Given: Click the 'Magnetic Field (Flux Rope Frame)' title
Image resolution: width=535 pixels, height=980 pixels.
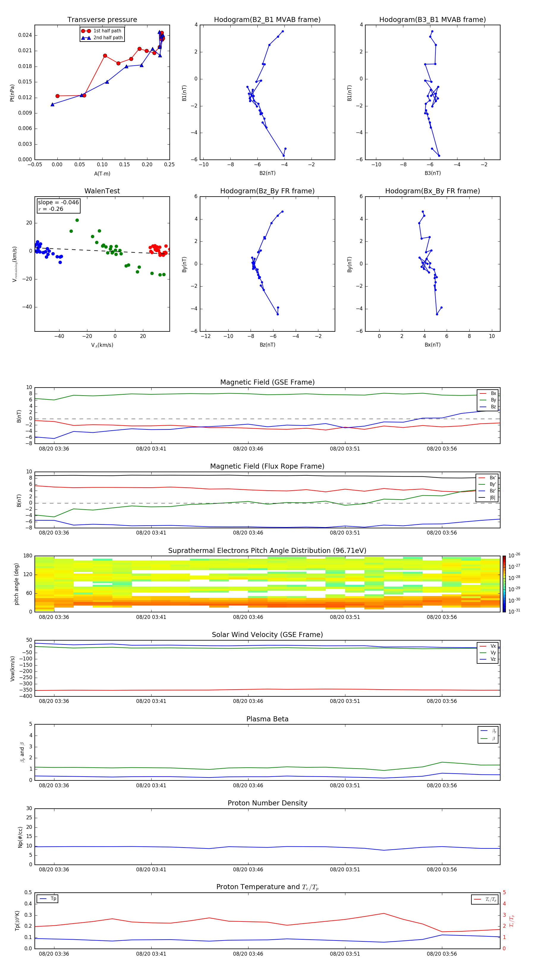Looking at the screenshot, I should click(267, 466).
